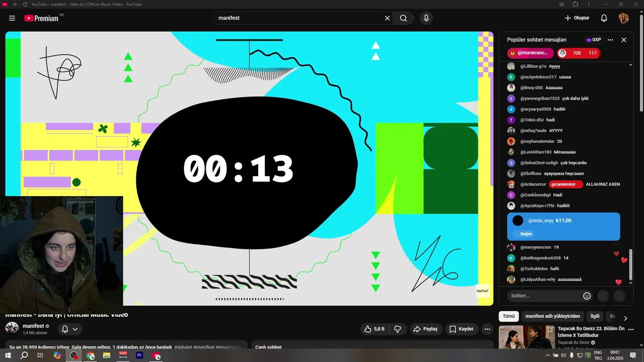
Task: Open the manifest channel avatar
Action: click(12, 328)
